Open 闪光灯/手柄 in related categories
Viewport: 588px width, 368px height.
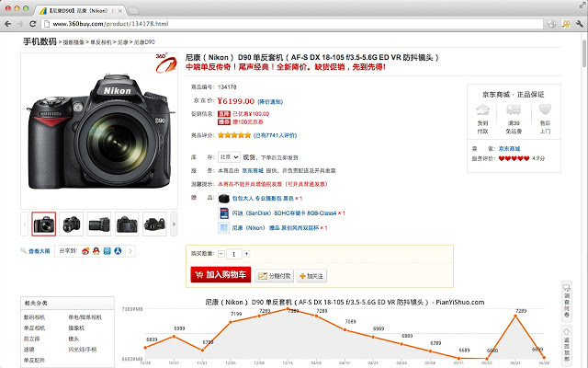82,350
